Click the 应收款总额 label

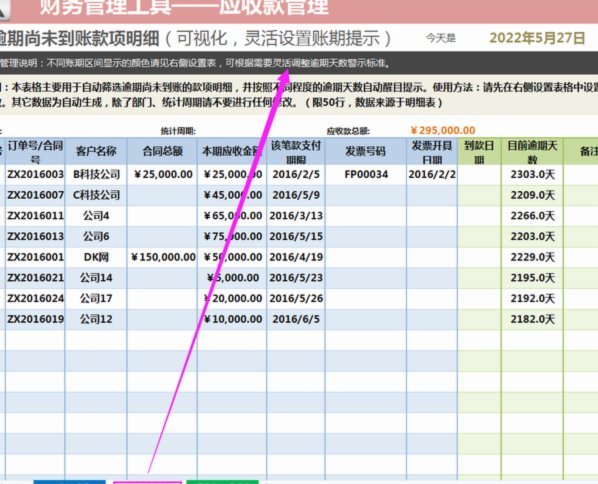348,131
